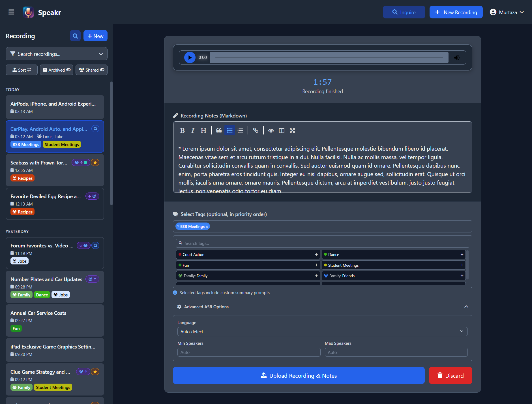Collapse the Advanced ASR Options section
This screenshot has height=404, width=532.
466,307
